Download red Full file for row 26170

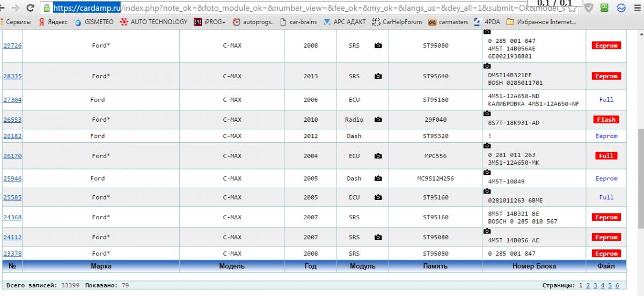click(x=606, y=156)
